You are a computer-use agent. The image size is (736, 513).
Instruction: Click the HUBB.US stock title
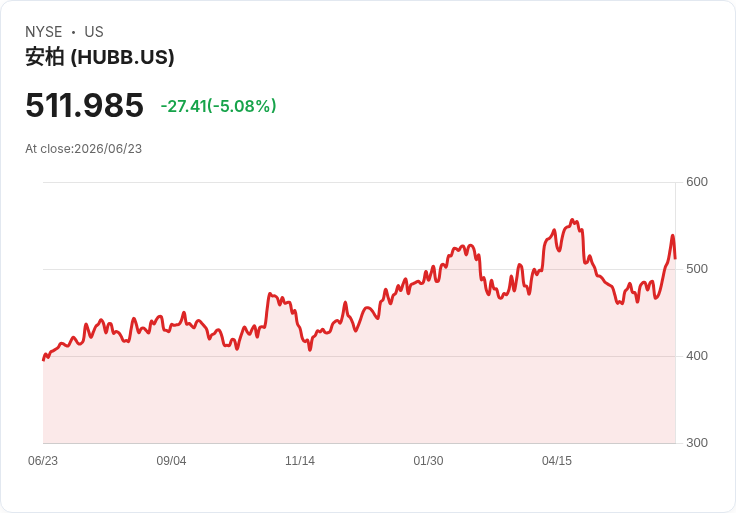click(100, 57)
